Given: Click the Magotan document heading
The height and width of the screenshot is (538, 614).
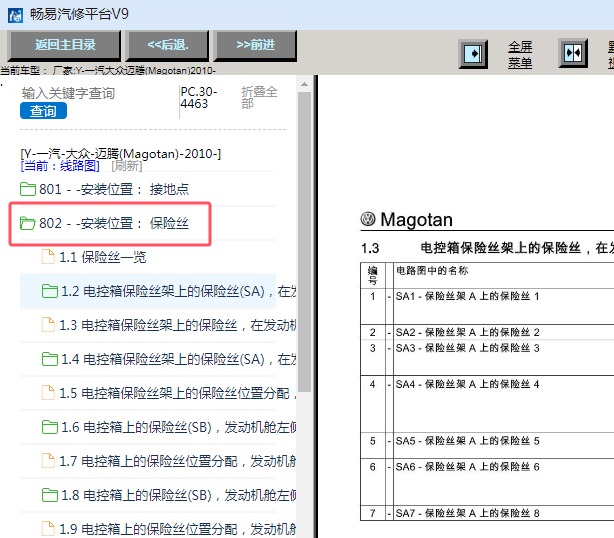Looking at the screenshot, I should click(416, 220).
